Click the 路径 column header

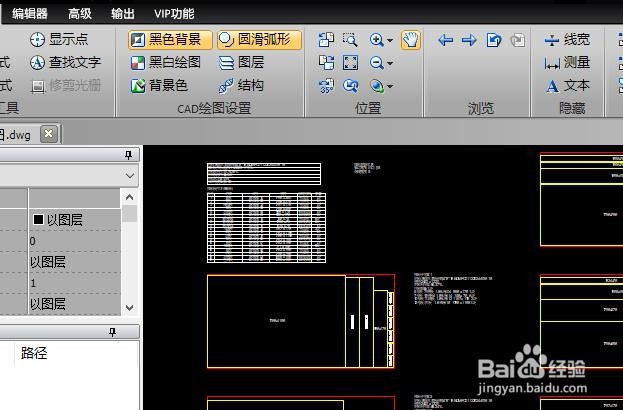34,353
